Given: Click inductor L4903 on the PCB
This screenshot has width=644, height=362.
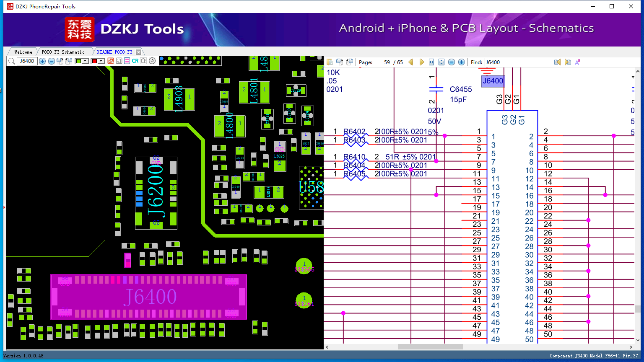Looking at the screenshot, I should [179, 99].
